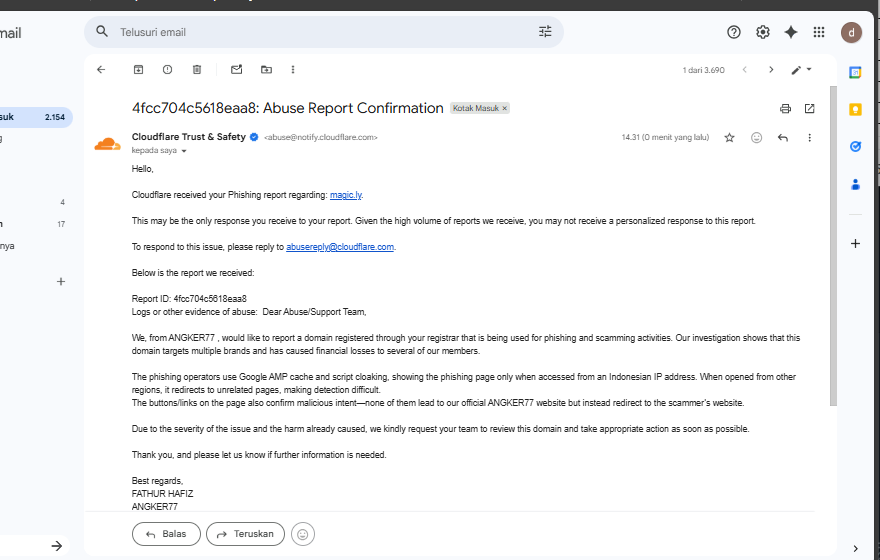Mark email as unread
This screenshot has width=880, height=560.
pyautogui.click(x=237, y=70)
